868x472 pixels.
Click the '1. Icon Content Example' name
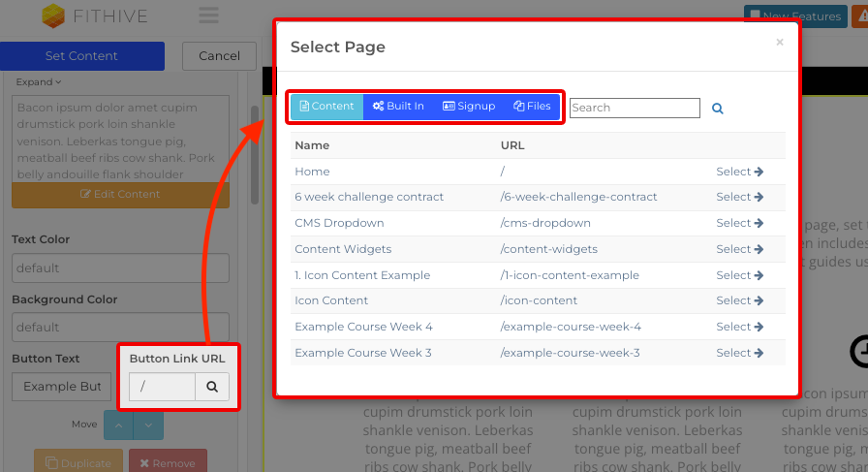362,275
